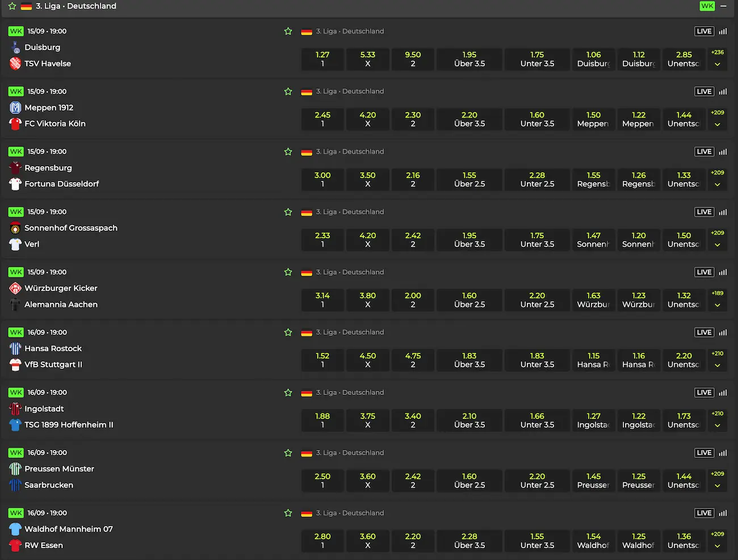Choose Unentschieden 2.20 for Hansa Rostock match

pos(684,360)
